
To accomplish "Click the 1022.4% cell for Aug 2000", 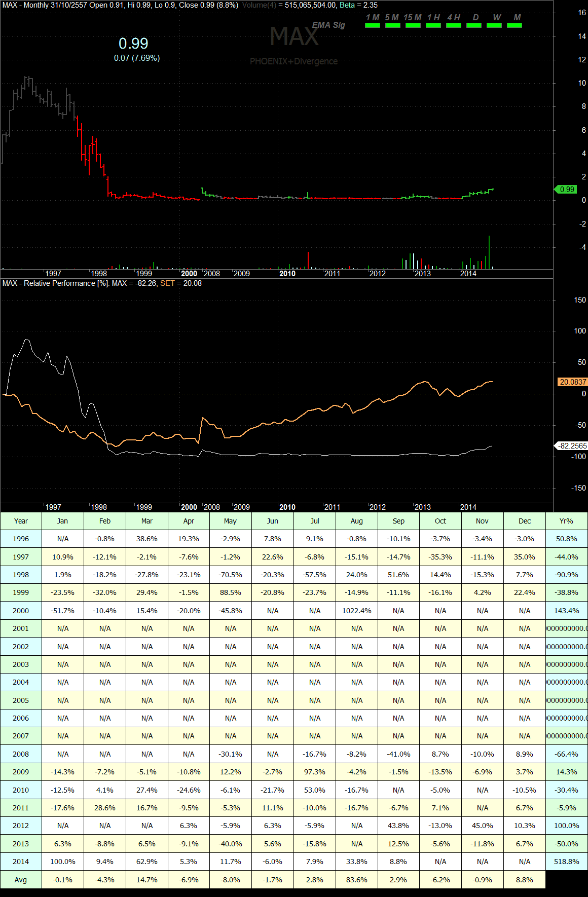I will (x=357, y=611).
